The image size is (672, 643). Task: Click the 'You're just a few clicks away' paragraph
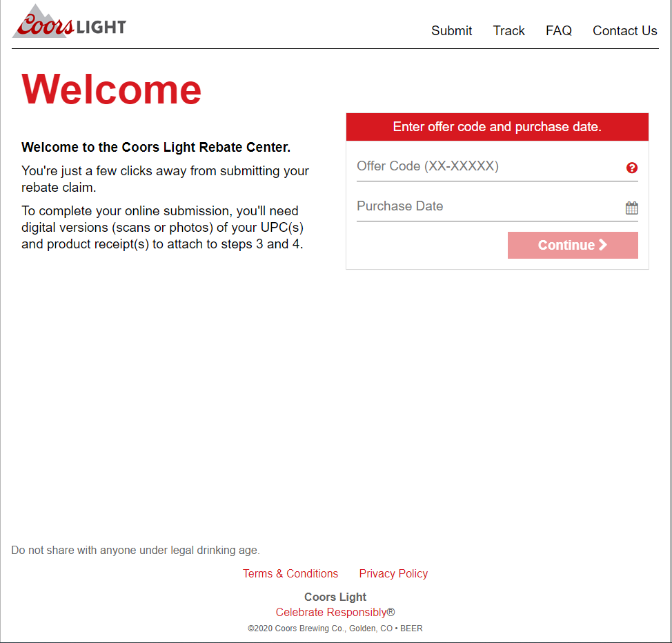(x=165, y=179)
